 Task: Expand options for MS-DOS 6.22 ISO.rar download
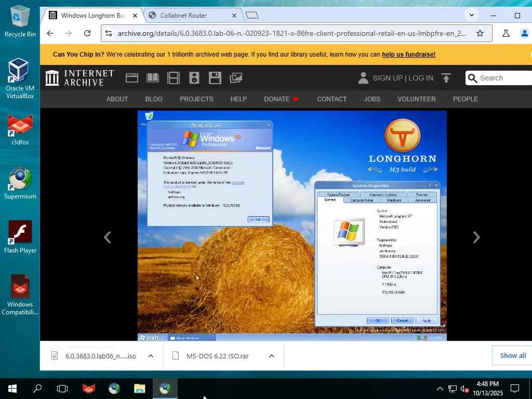[271, 356]
